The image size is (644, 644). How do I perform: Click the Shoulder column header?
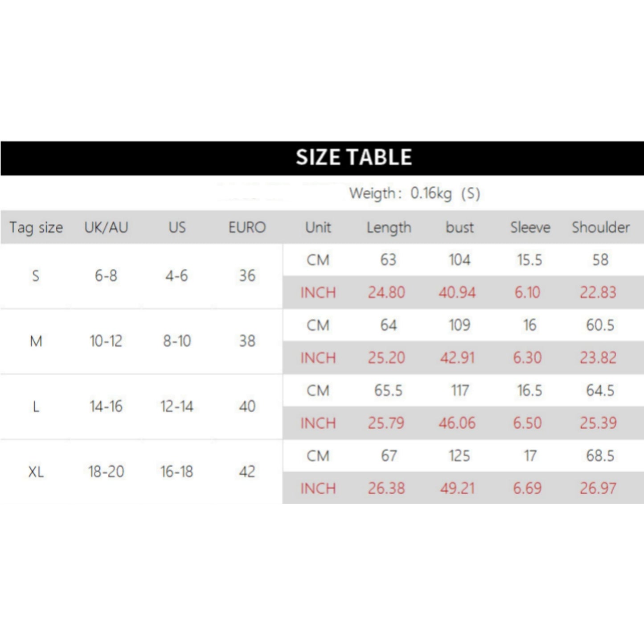coord(600,228)
